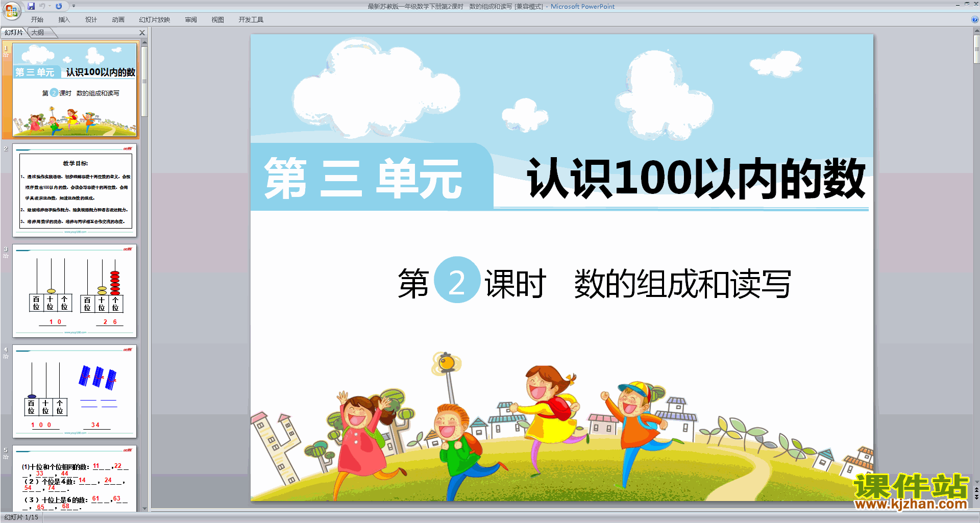
Task: Select slide 5 thumbnail with fill-in numbers
Action: [x=75, y=478]
